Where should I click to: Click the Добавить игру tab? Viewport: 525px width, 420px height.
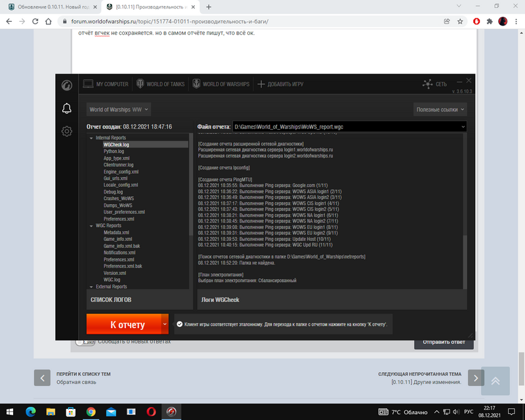pos(281,84)
